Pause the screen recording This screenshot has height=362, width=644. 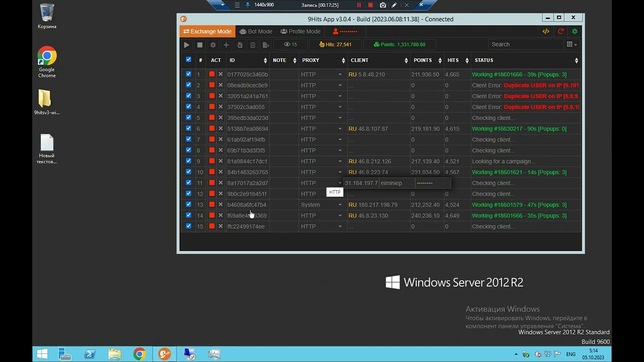(359, 5)
